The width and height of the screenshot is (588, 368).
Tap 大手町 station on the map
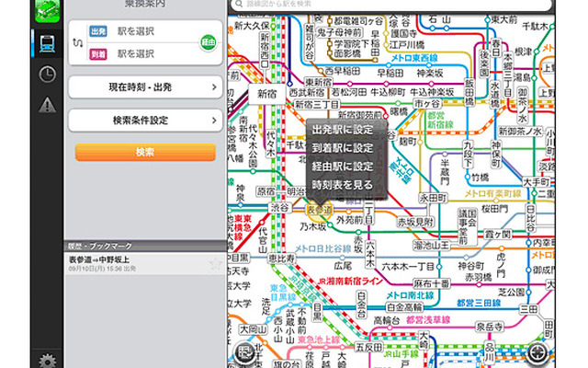[x=537, y=182]
